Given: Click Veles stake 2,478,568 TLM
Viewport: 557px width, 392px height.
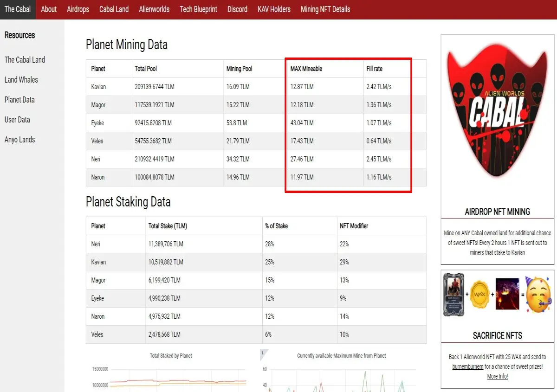Looking at the screenshot, I should pyautogui.click(x=165, y=334).
